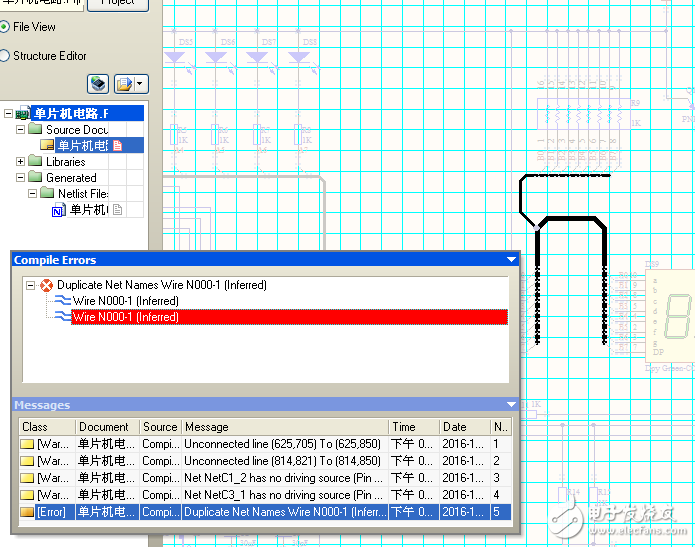Expand the Libraries folder node

point(21,162)
